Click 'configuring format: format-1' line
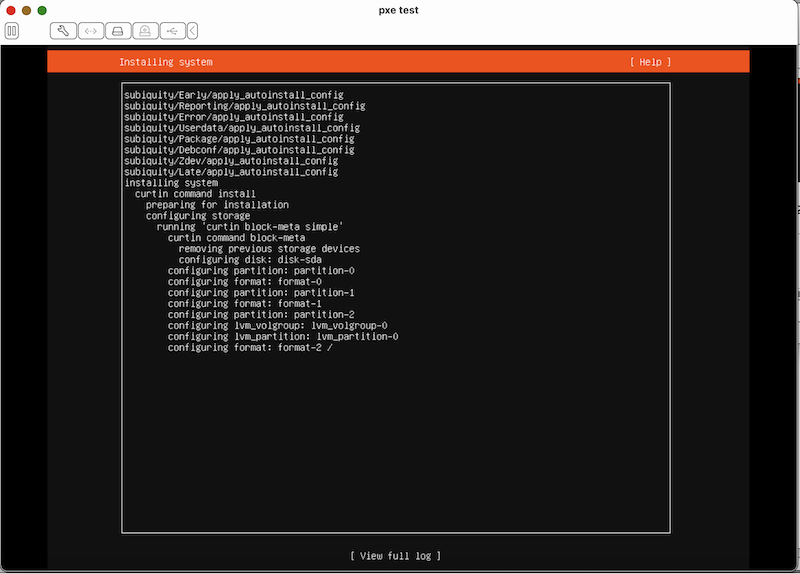This screenshot has width=800, height=574. click(245, 304)
